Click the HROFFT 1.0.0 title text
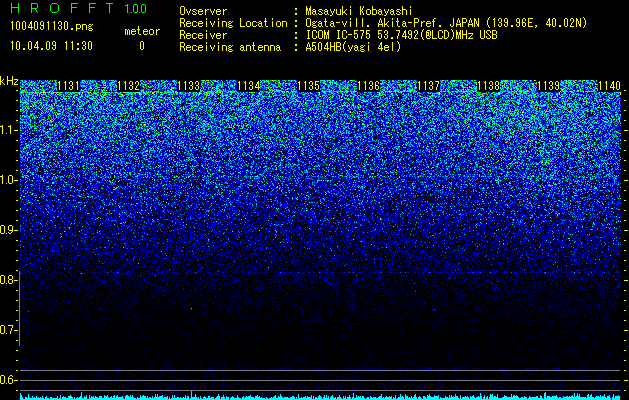This screenshot has height=400, width=629. point(79,8)
